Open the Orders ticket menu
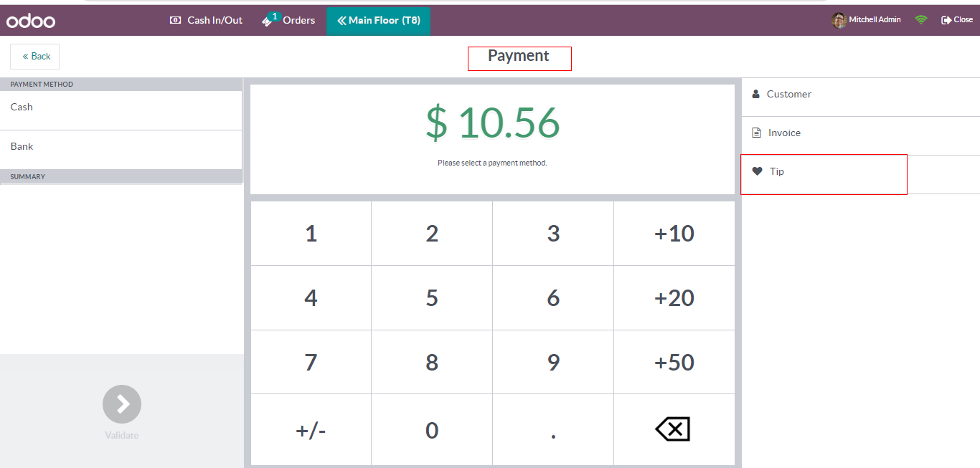Viewport: 980px width, 468px height. click(x=288, y=20)
